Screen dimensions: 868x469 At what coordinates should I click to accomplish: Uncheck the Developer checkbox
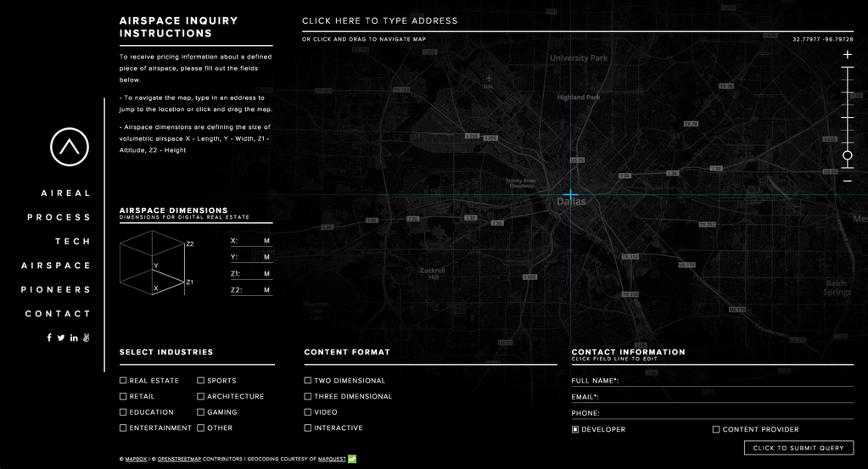tap(575, 429)
